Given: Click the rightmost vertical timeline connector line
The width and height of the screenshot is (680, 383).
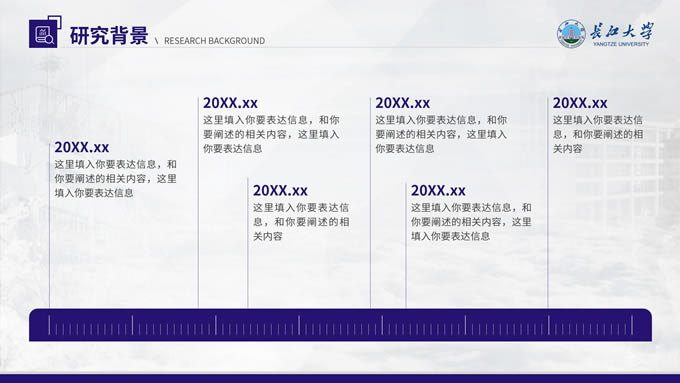Looking at the screenshot, I should pyautogui.click(x=548, y=203).
